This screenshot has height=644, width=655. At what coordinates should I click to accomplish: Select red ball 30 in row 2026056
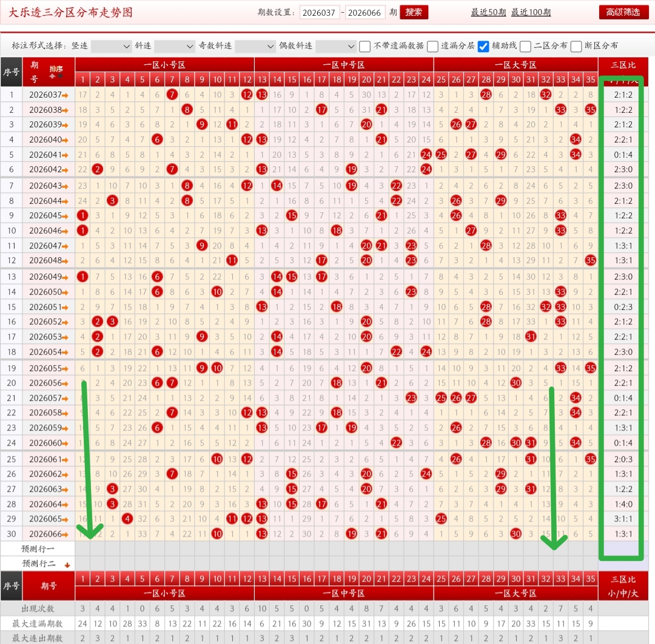(516, 383)
